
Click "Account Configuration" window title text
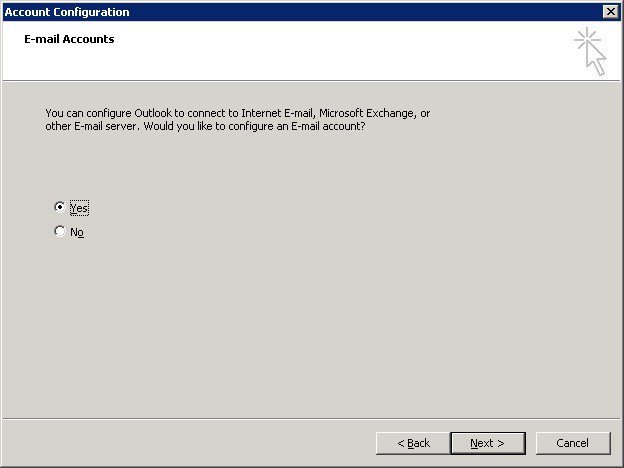(67, 12)
